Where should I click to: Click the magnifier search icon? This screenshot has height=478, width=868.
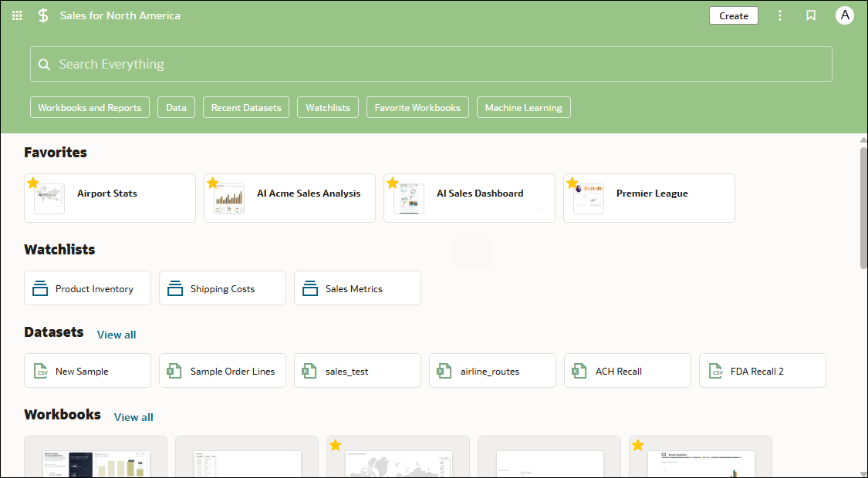pyautogui.click(x=45, y=65)
